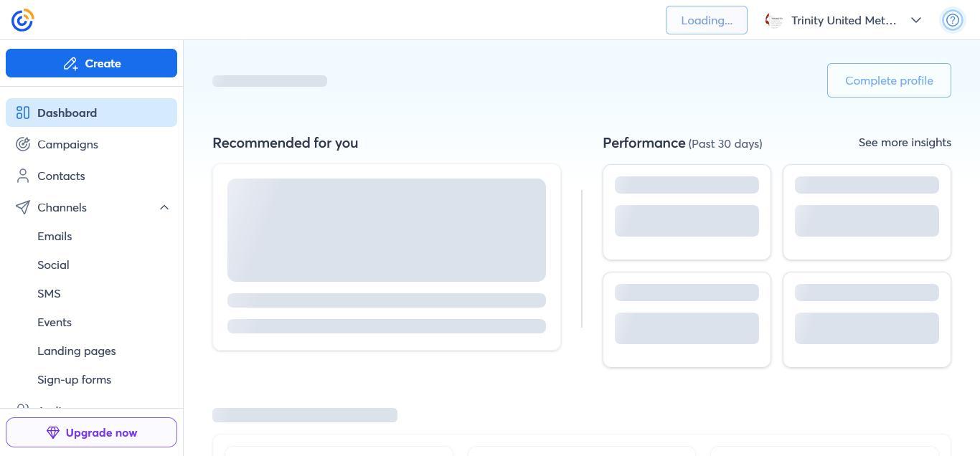Click the Channels paper plane icon
Image resolution: width=980 pixels, height=456 pixels.
(23, 207)
